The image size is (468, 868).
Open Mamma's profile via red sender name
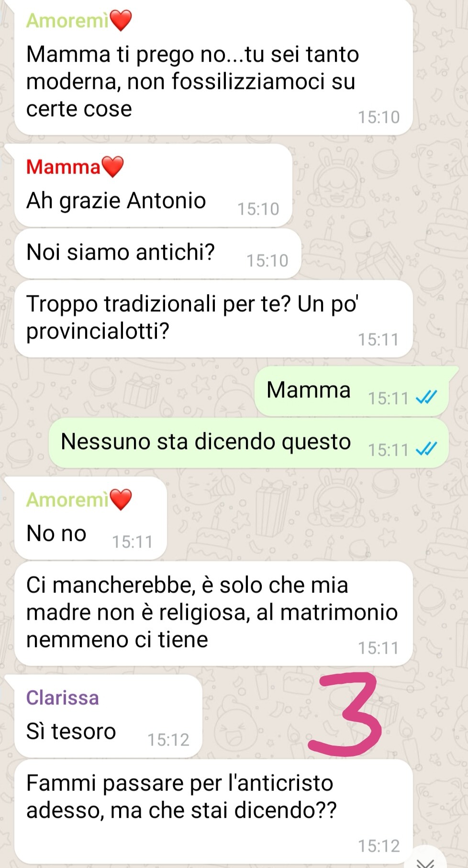click(x=64, y=167)
